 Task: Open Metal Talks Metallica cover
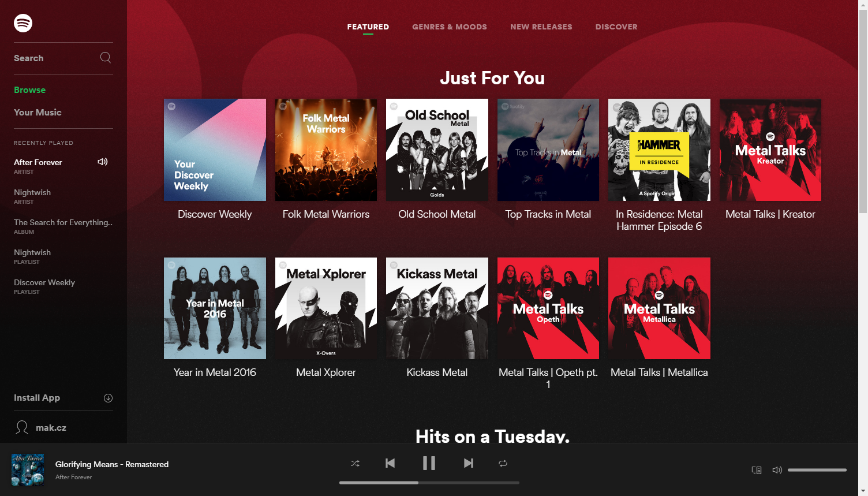(659, 308)
